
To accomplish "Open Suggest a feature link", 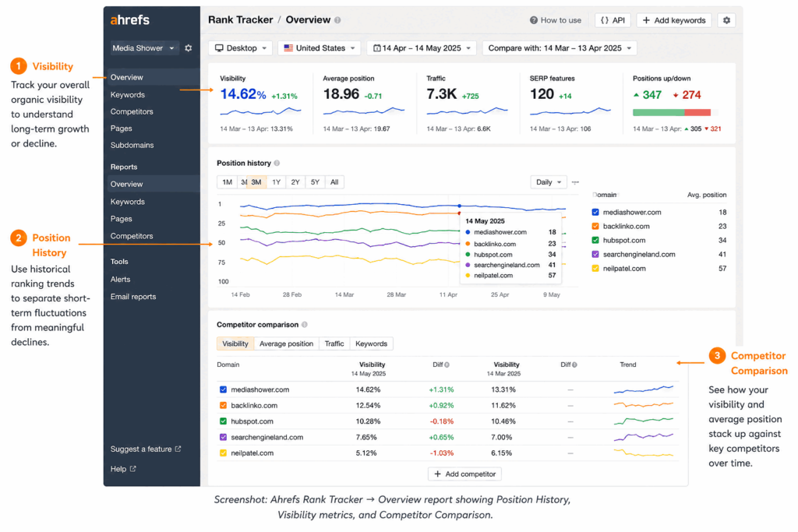I will tap(146, 449).
